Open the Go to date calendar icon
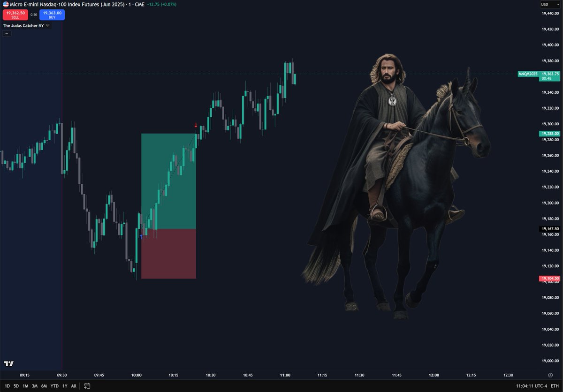The width and height of the screenshot is (563, 392). [86, 386]
